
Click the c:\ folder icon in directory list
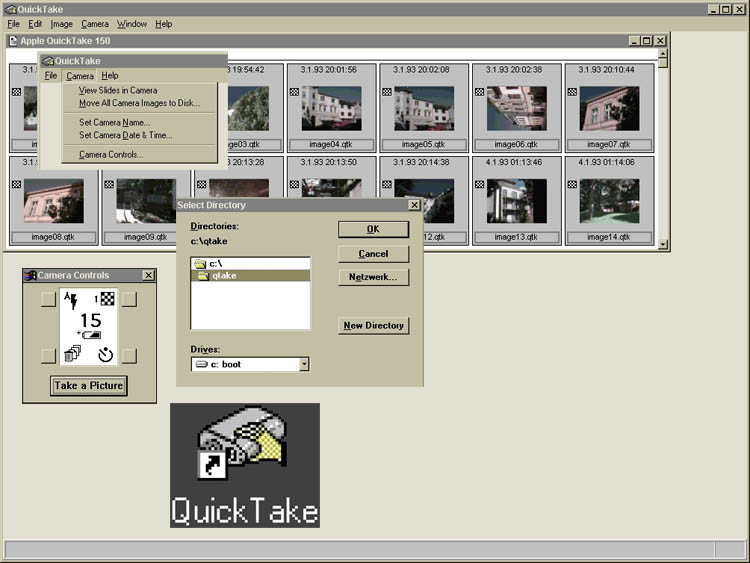click(200, 264)
